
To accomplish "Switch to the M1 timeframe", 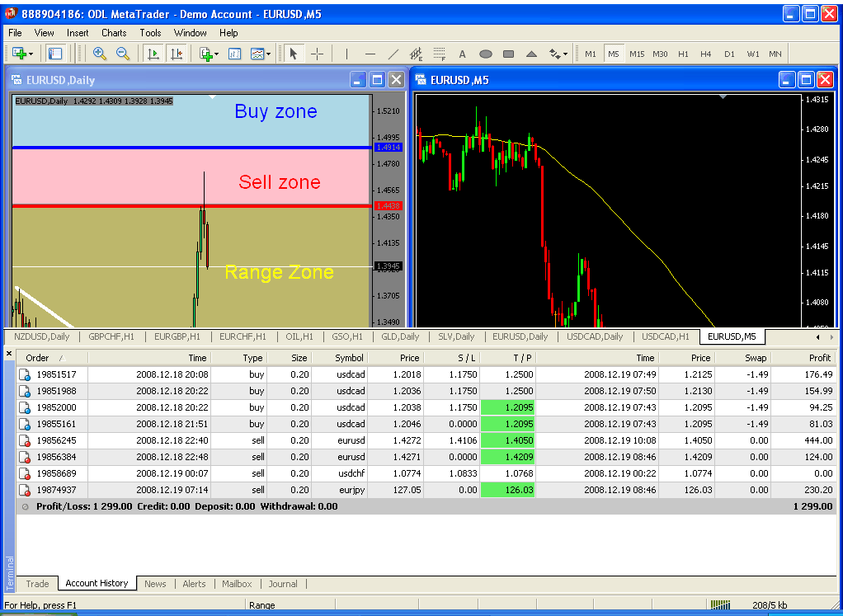I will [x=591, y=54].
